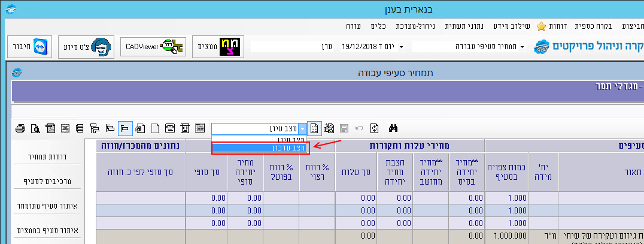Open the ממצים tool button

coord(218,46)
